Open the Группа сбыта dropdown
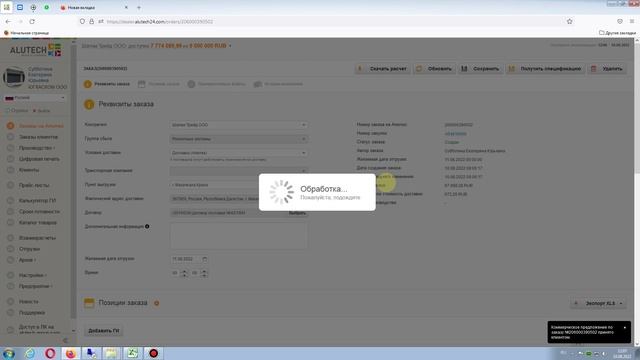Viewport: 640px width, 360px height. coord(239,139)
